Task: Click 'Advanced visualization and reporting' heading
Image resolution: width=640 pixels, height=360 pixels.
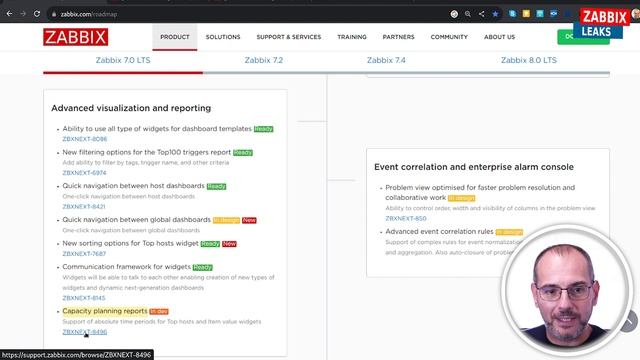Action: coord(131,108)
